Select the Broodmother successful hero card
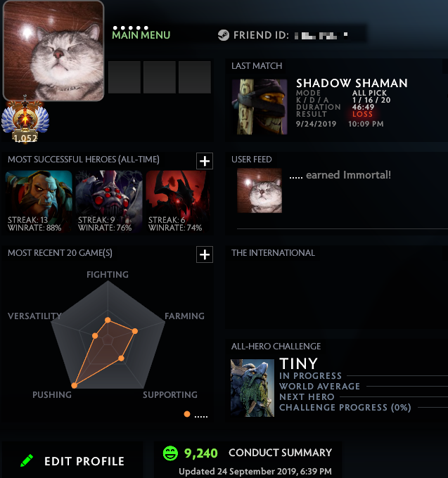 coord(109,202)
